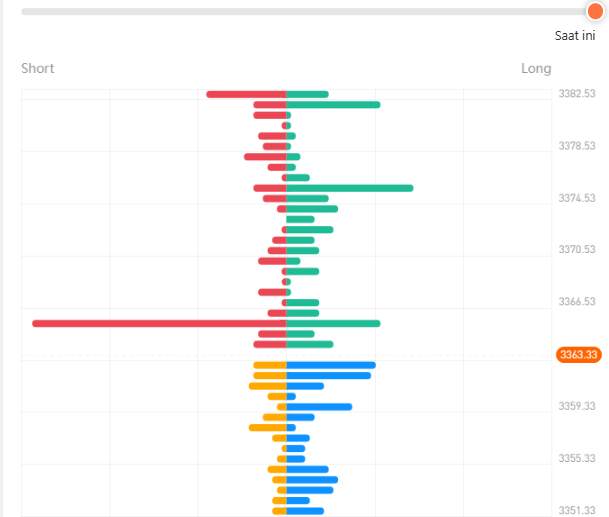609x517 pixels.
Task: Click the first blue bar below current price
Action: (331, 365)
